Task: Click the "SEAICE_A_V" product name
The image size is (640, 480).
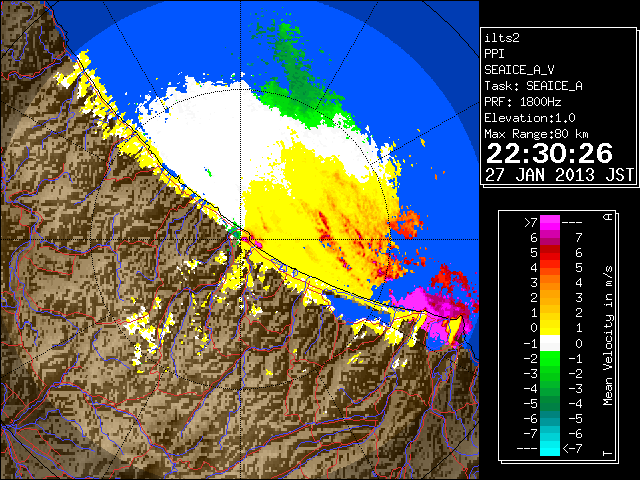Action: point(519,70)
